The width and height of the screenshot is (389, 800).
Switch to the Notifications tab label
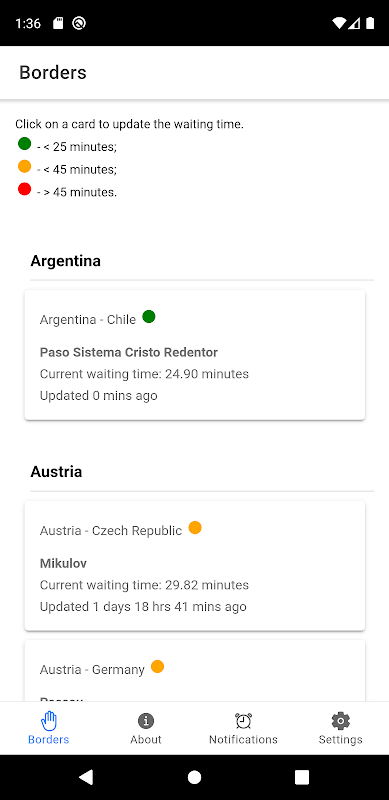click(243, 739)
